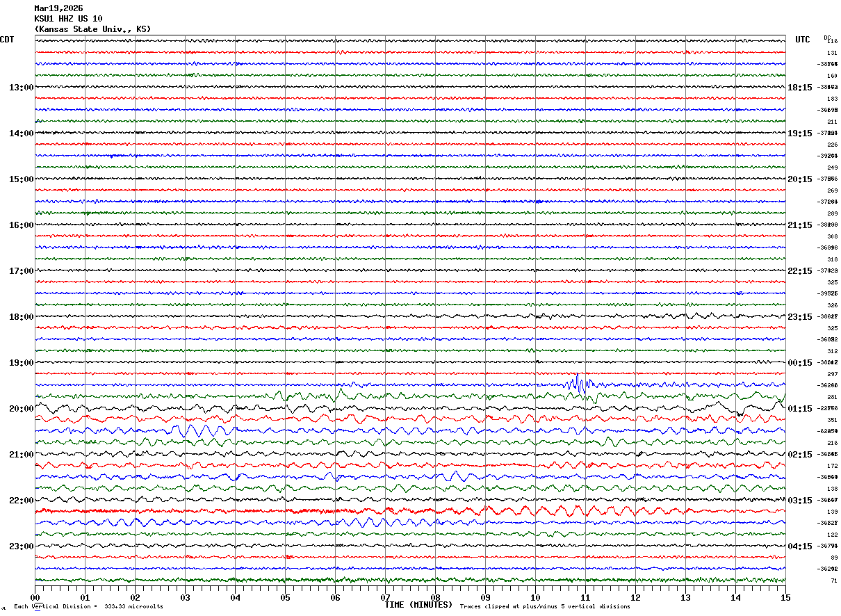Click the 05 minute tick on bottom axis

(x=285, y=598)
